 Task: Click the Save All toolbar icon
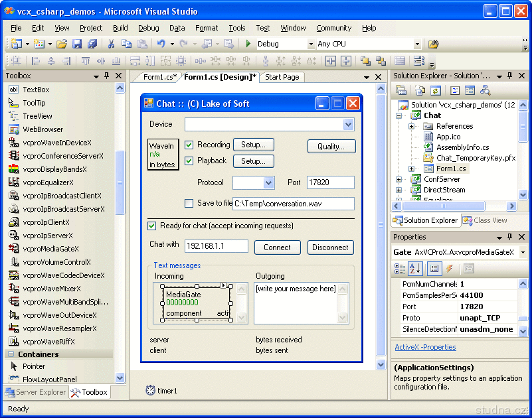coord(92,44)
